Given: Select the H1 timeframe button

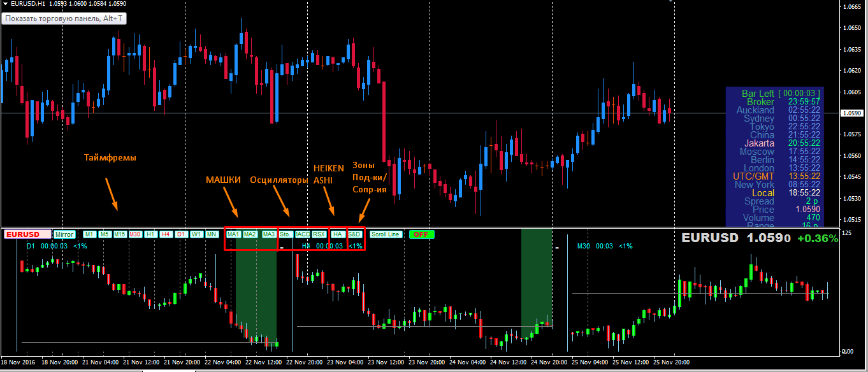Looking at the screenshot, I should click(151, 234).
